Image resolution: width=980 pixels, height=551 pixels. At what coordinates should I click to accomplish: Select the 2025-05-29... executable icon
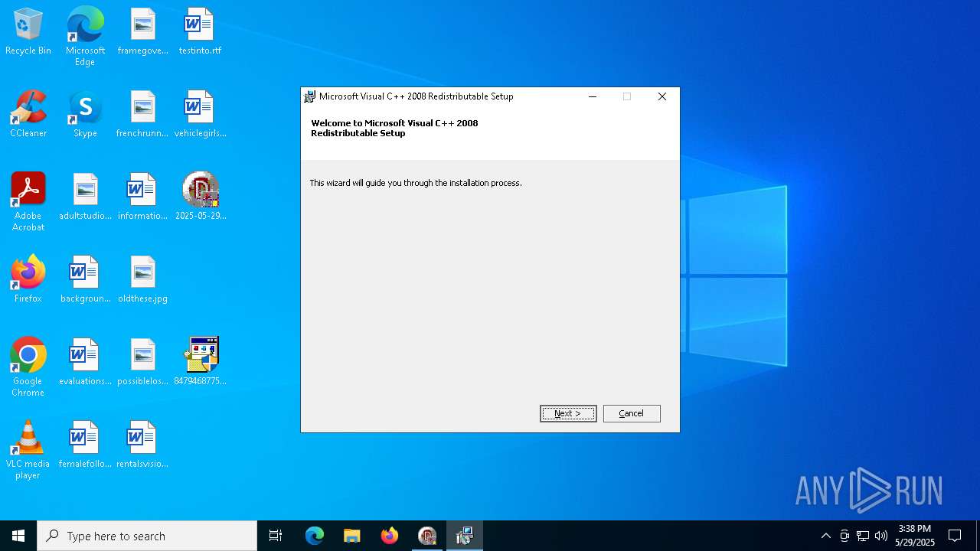point(201,197)
